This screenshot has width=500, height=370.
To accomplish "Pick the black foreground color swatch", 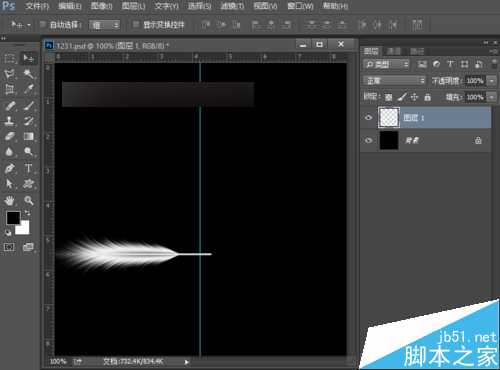I will (12, 217).
